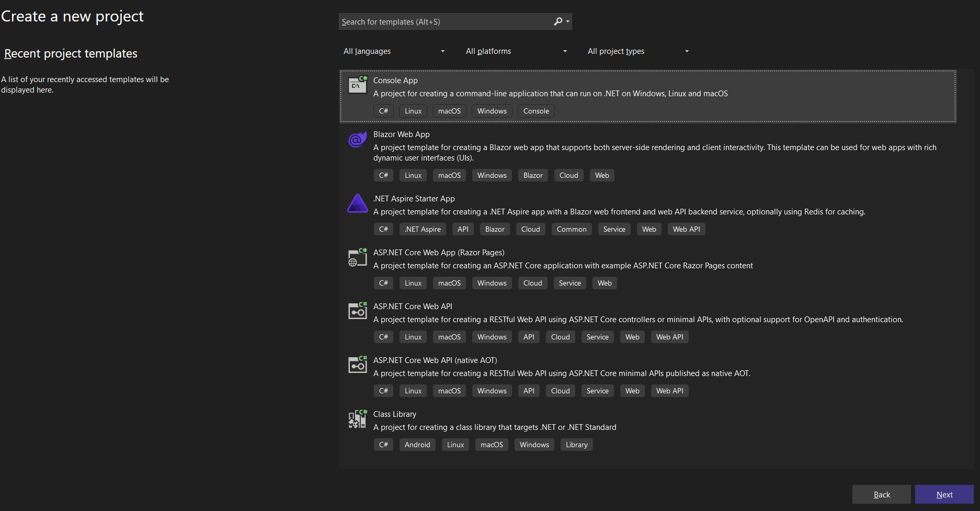Click the .NET Aspire Starter App icon
Image resolution: width=980 pixels, height=511 pixels.
(x=358, y=203)
